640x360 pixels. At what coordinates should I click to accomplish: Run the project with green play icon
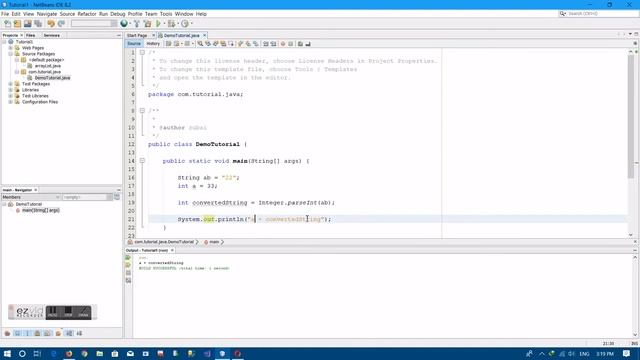[x=158, y=24]
